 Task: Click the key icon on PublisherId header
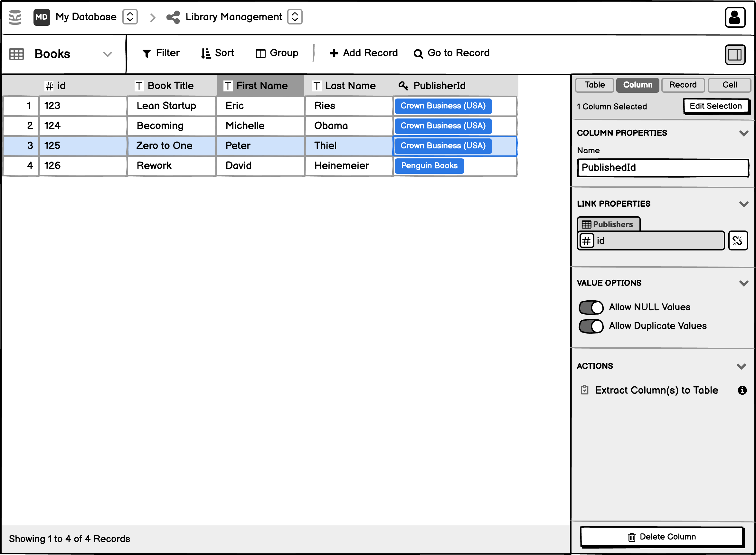403,86
